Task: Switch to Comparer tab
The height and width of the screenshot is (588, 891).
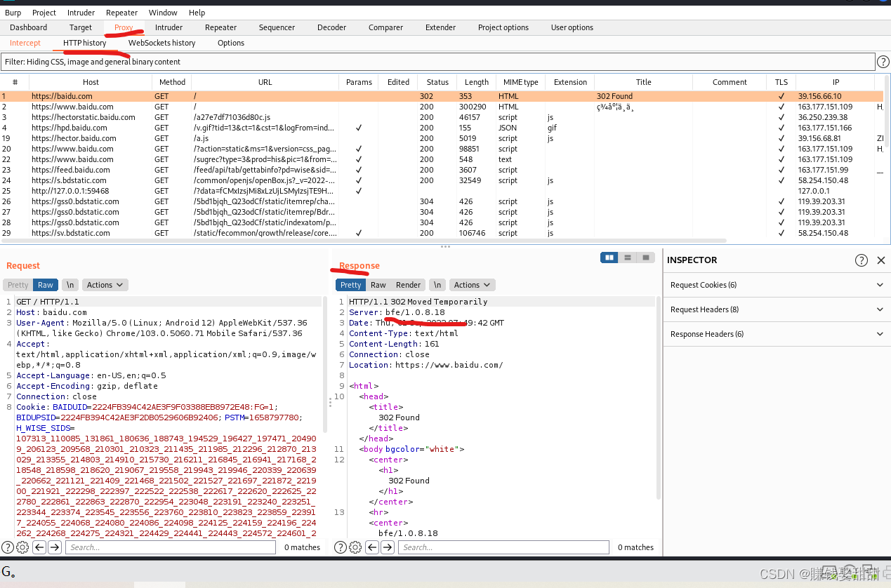Action: tap(386, 27)
